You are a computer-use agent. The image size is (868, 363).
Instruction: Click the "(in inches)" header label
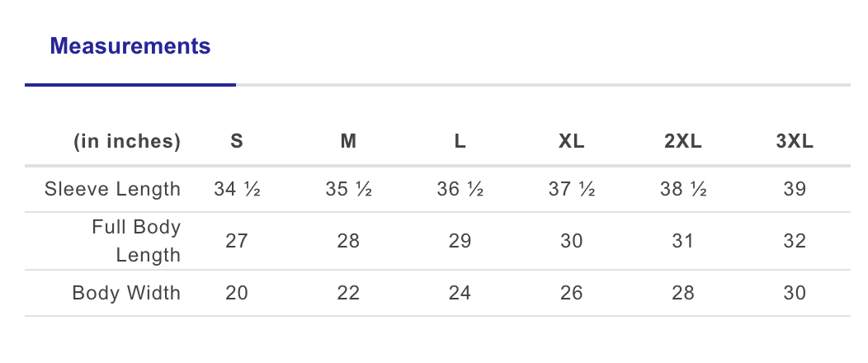(127, 142)
